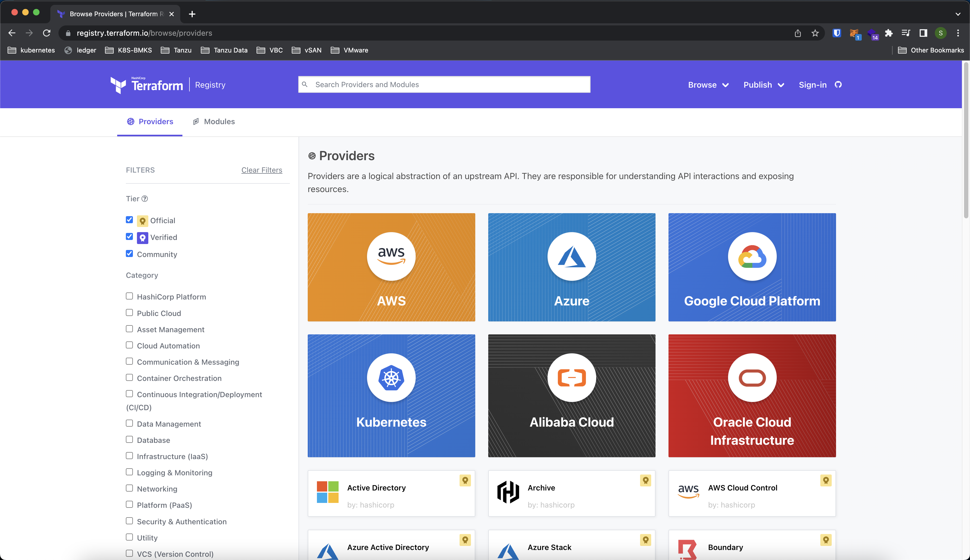Click the Sign-in button
Screen dimensions: 970x560
click(x=813, y=85)
